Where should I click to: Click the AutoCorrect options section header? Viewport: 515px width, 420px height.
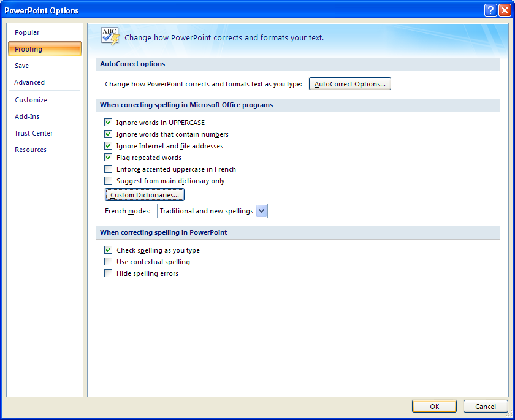pyautogui.click(x=298, y=64)
